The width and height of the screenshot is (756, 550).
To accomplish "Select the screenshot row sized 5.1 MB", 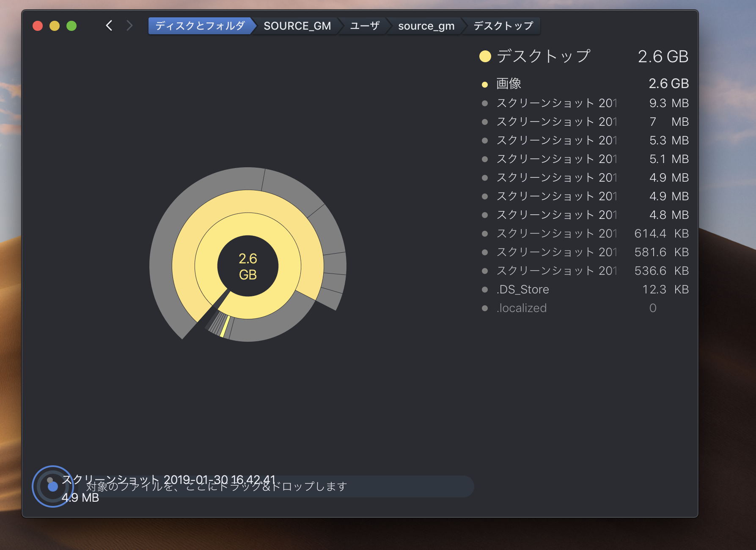I will (585, 159).
